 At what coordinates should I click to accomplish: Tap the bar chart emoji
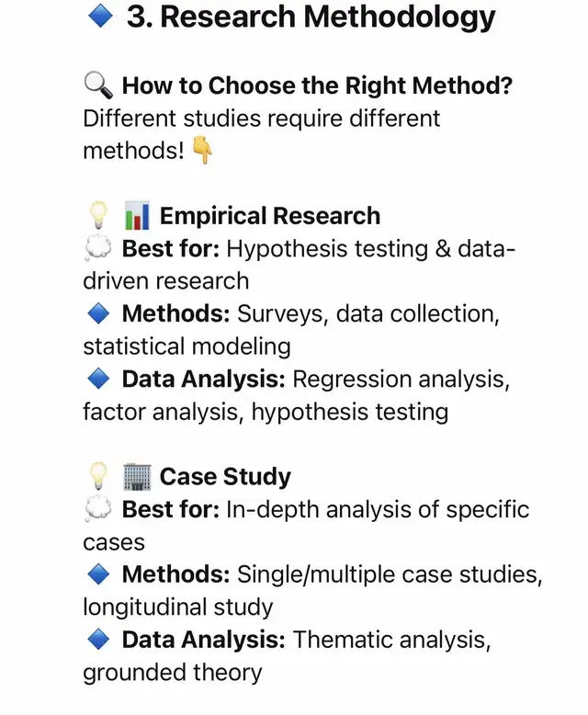[137, 216]
